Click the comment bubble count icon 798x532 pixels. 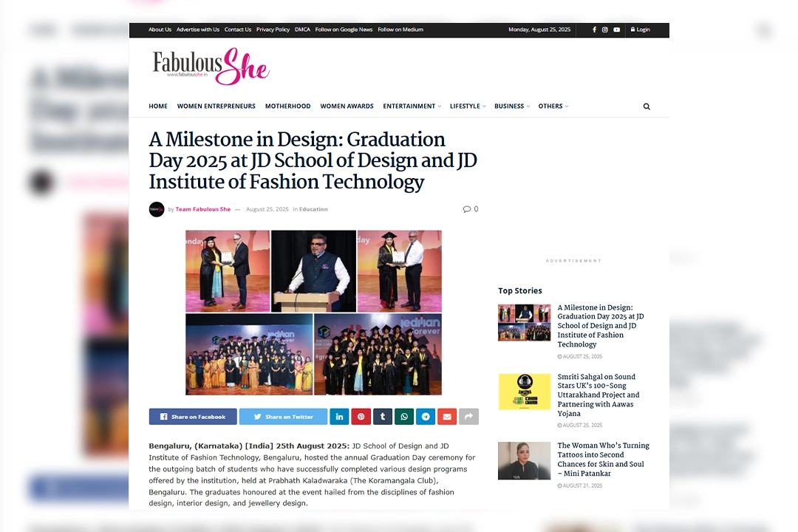[470, 208]
